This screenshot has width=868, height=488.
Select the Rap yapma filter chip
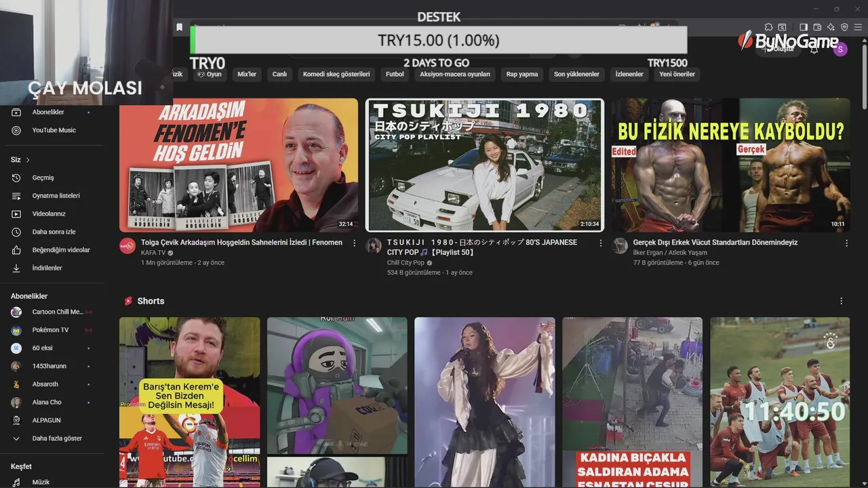tap(522, 75)
